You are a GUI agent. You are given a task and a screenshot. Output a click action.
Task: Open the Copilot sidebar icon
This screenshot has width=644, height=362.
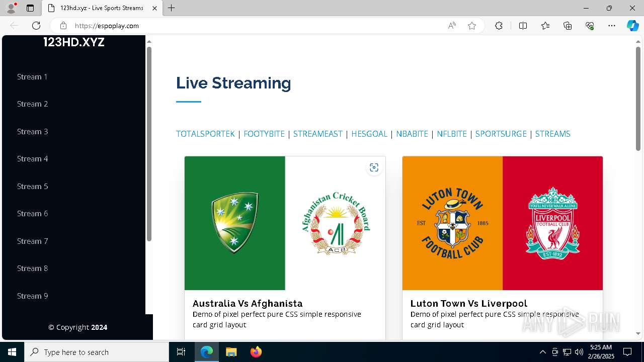pyautogui.click(x=632, y=26)
